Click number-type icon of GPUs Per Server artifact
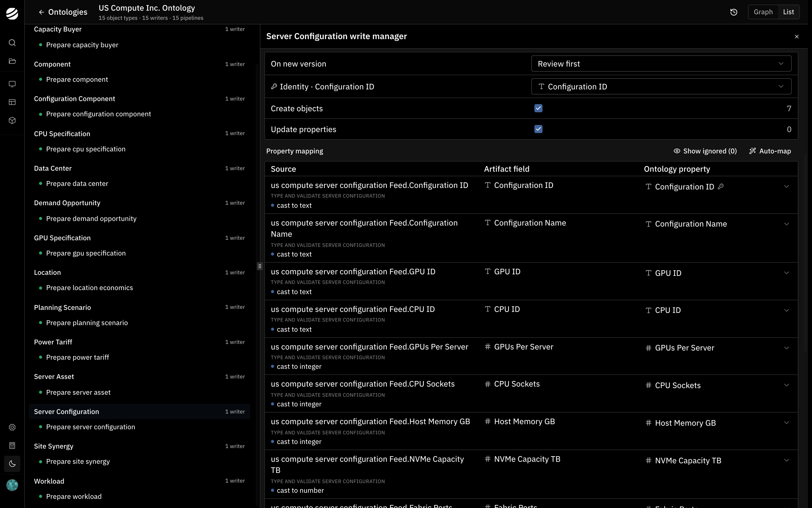This screenshot has width=812, height=508. [x=487, y=347]
